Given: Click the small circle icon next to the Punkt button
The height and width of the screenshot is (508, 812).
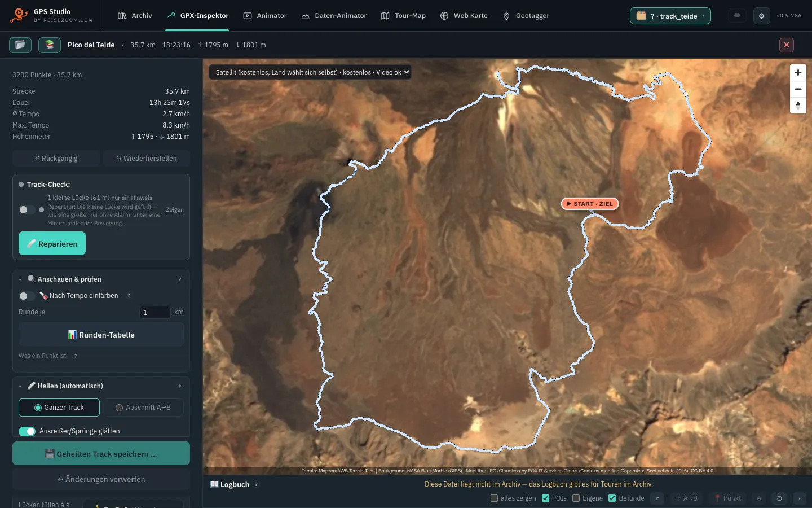Looking at the screenshot, I should pos(758,498).
